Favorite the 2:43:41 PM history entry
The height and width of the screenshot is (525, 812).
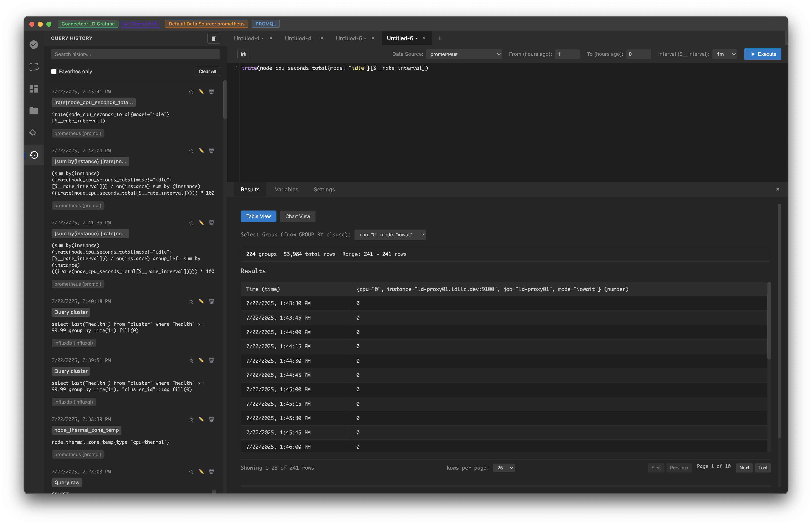191,91
